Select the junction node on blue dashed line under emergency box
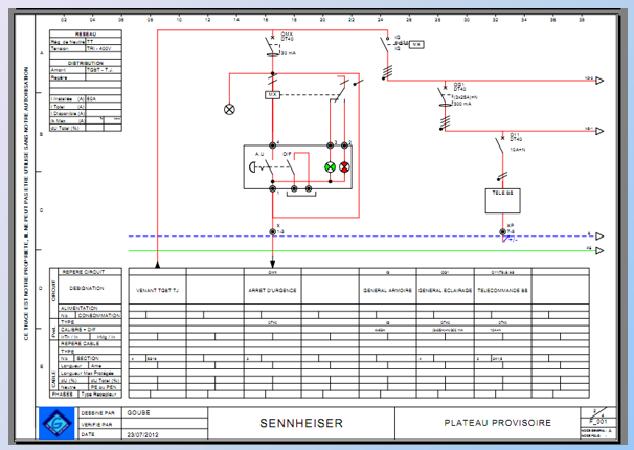 point(273,232)
